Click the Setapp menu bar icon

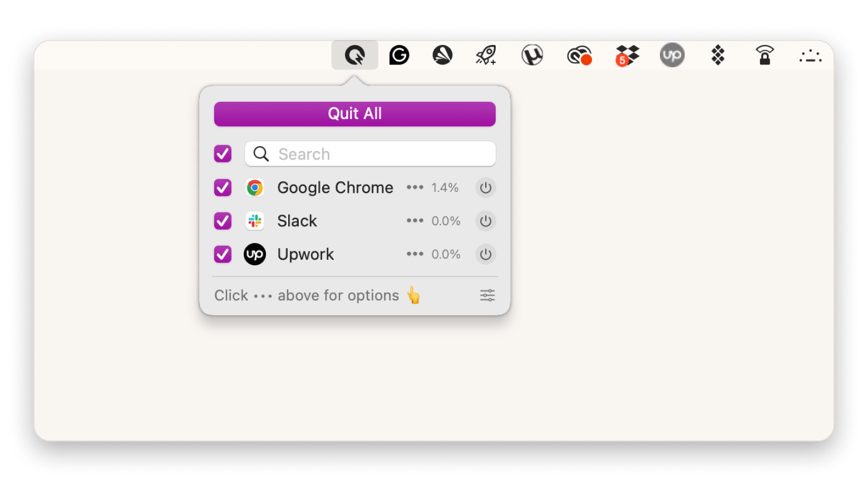[x=717, y=55]
